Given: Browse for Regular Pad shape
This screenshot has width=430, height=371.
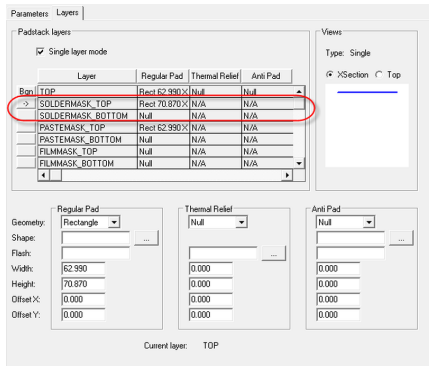Looking at the screenshot, I should 146,238.
